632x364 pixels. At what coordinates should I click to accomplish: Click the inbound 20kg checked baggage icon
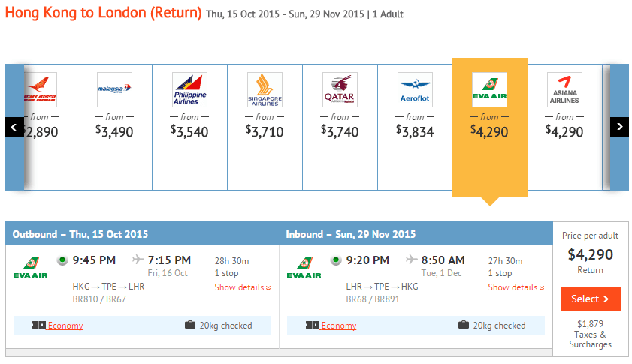[x=464, y=326]
